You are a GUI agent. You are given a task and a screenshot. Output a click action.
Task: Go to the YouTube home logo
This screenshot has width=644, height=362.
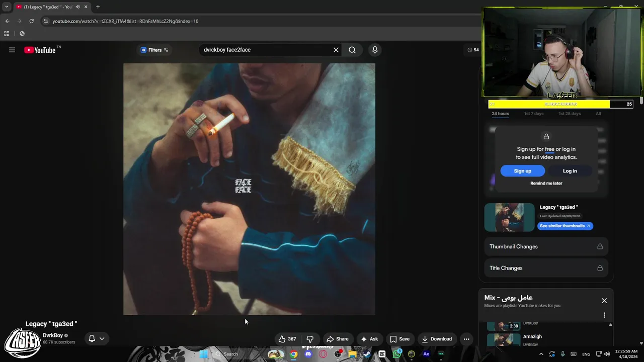[40, 50]
